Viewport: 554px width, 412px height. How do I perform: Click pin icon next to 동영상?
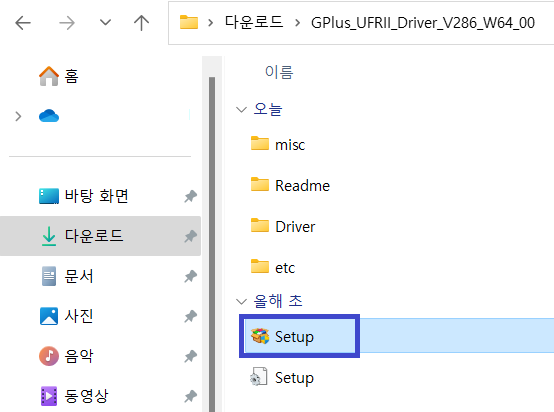coord(190,396)
